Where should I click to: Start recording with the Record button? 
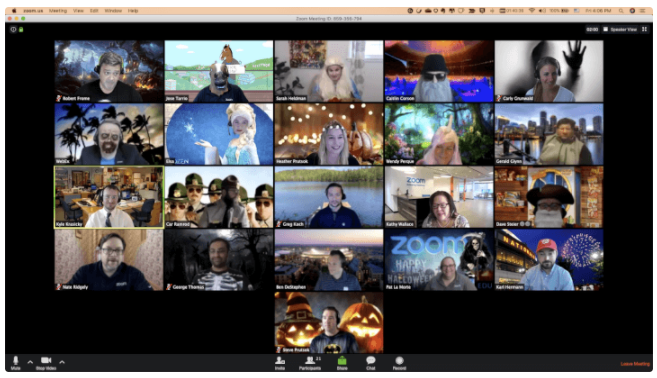pyautogui.click(x=399, y=362)
